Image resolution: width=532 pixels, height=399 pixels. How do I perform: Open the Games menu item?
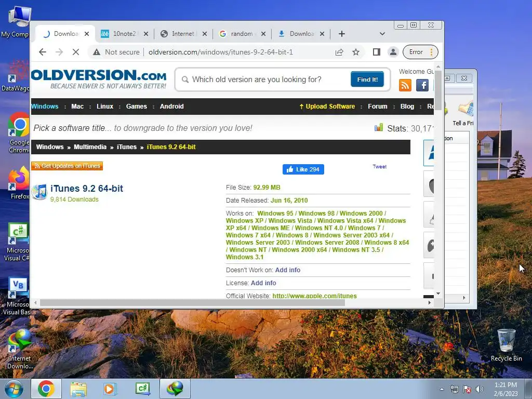coord(137,106)
